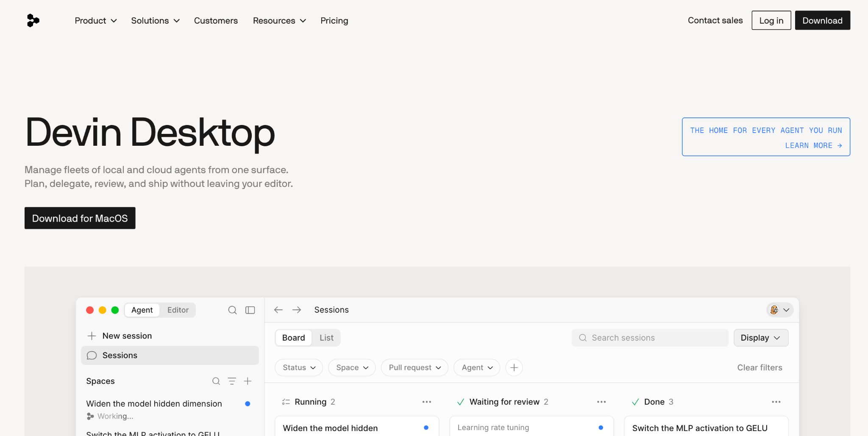
Task: Focus the Search sessions field
Action: [x=650, y=338]
